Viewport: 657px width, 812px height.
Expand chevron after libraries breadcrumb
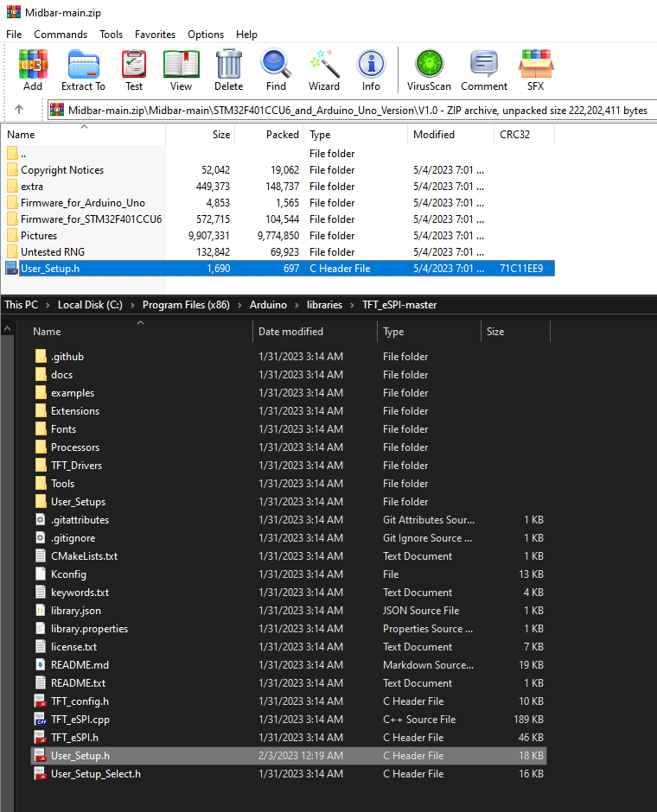352,305
